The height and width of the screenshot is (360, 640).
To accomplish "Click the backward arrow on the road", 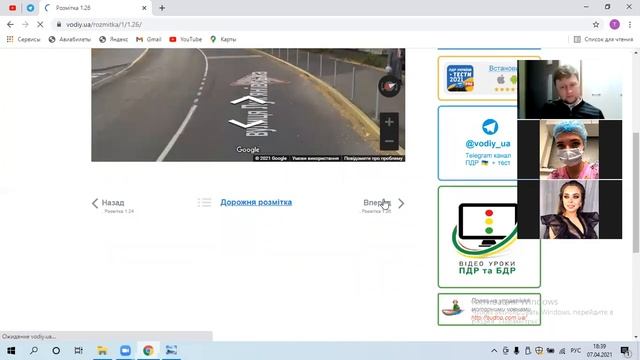I will pos(246,124).
